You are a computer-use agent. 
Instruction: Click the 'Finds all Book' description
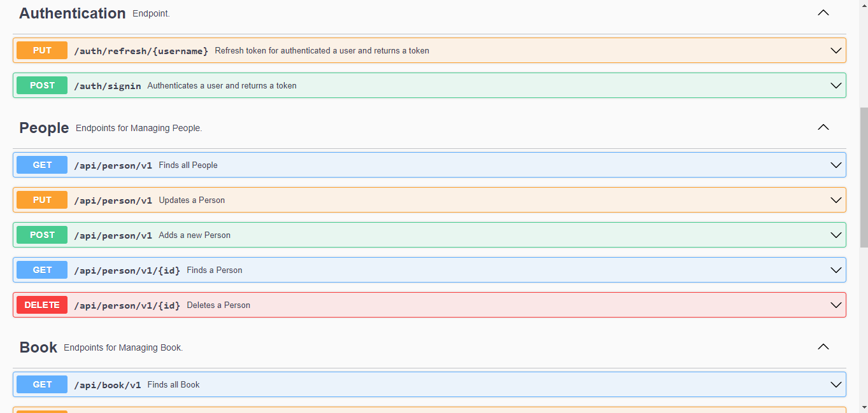tap(173, 384)
